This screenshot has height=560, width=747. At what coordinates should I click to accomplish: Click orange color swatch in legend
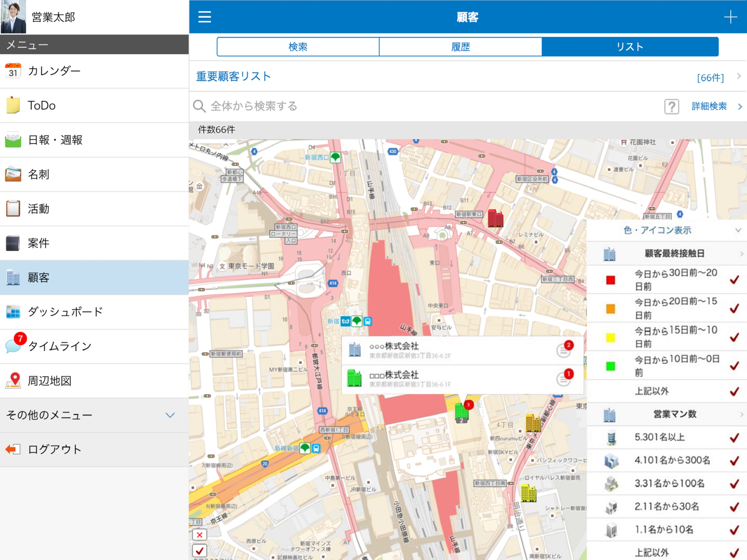[610, 309]
